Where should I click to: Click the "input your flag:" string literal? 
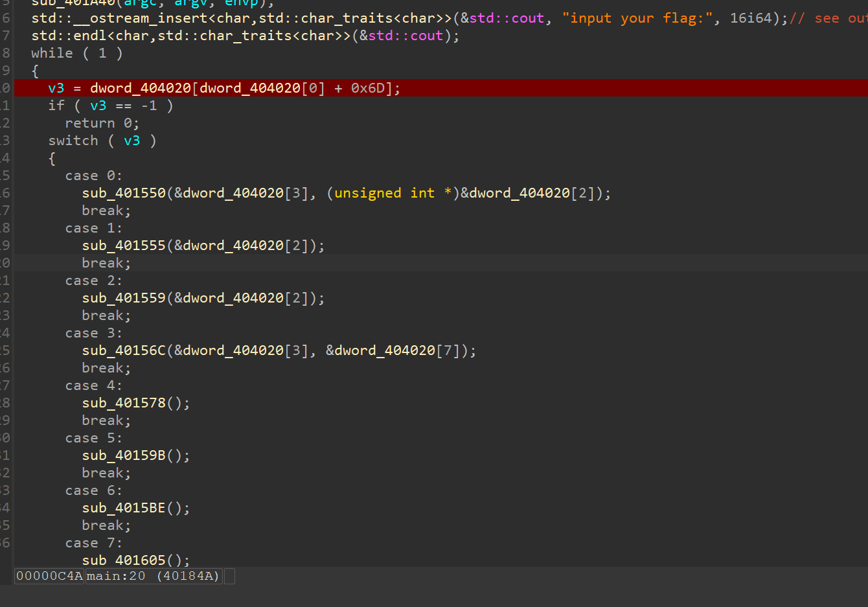637,18
